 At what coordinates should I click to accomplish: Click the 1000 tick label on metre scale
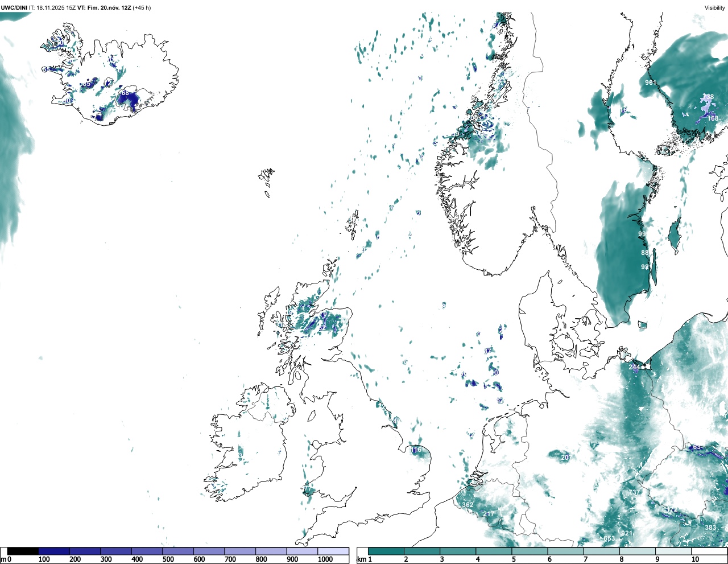325,559
